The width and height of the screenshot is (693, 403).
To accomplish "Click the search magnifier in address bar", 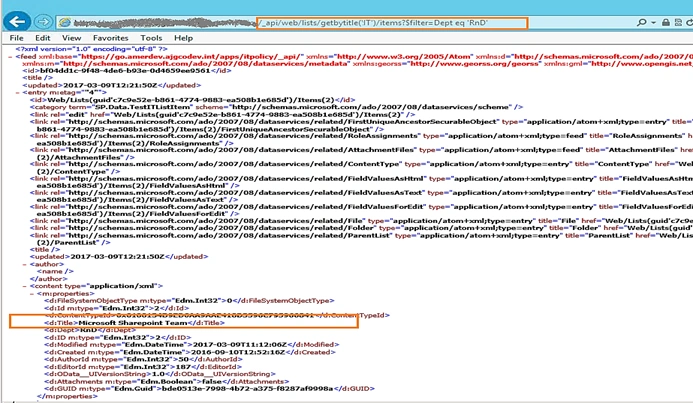I will pos(641,22).
